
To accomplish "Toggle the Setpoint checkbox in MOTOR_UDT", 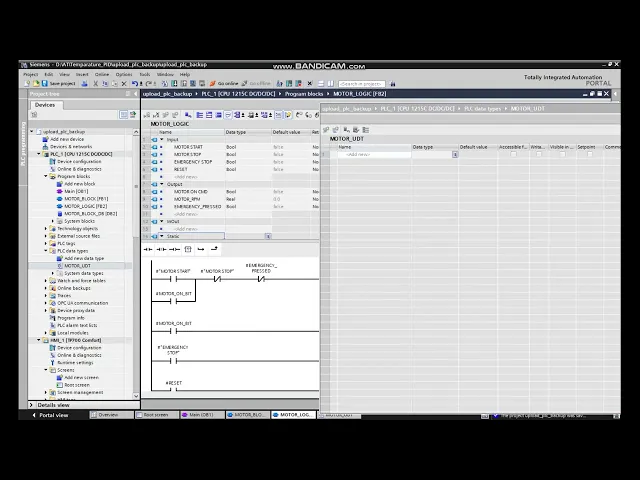I will click(x=590, y=154).
